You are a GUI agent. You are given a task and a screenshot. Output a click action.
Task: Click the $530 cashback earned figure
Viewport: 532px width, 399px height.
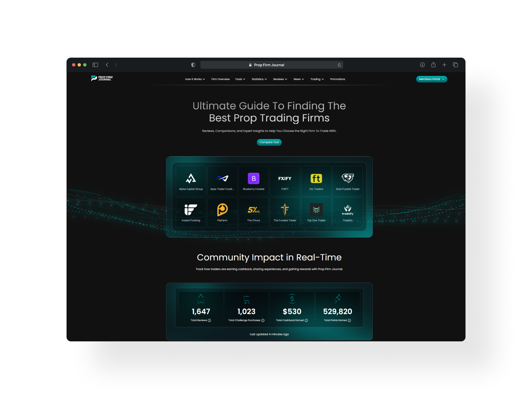292,311
